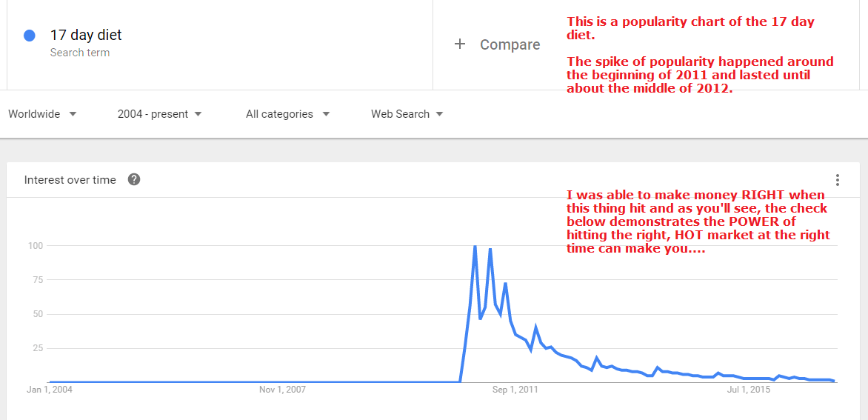Click the help question mark icon
The image size is (868, 420).
click(x=133, y=180)
